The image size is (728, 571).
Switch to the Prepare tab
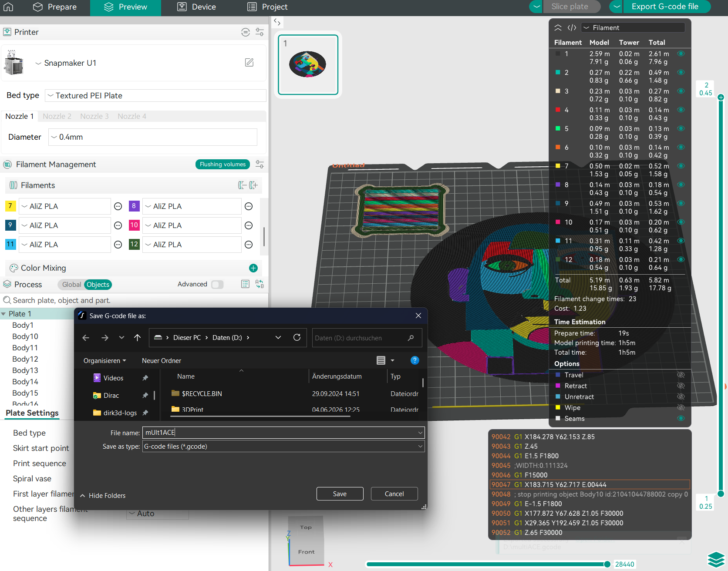[x=55, y=7]
